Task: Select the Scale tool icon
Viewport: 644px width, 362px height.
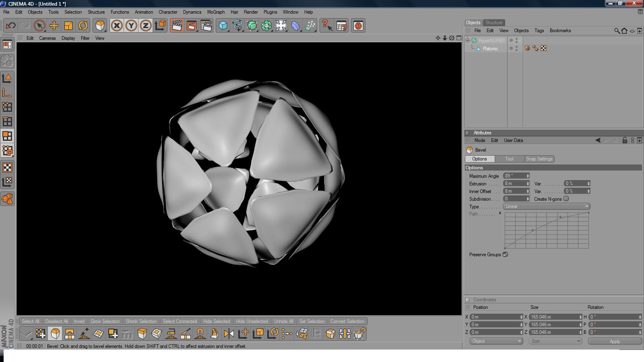Action: click(x=68, y=26)
